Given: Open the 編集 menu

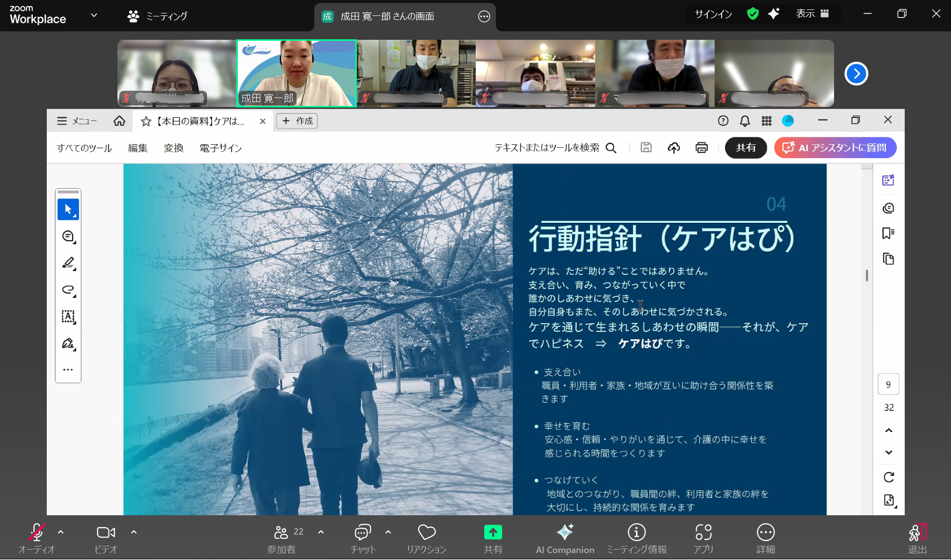Looking at the screenshot, I should [x=138, y=148].
